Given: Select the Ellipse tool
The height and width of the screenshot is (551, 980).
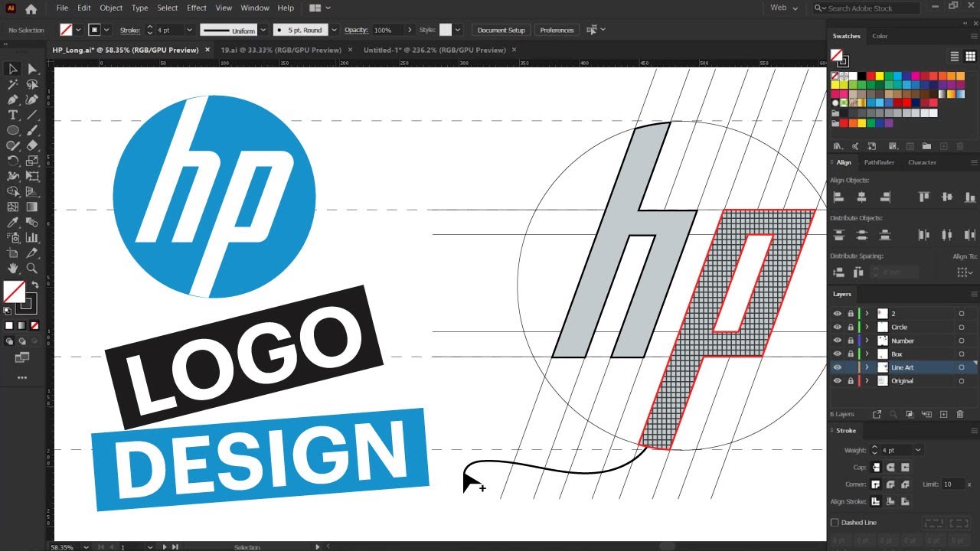Looking at the screenshot, I should [x=13, y=130].
